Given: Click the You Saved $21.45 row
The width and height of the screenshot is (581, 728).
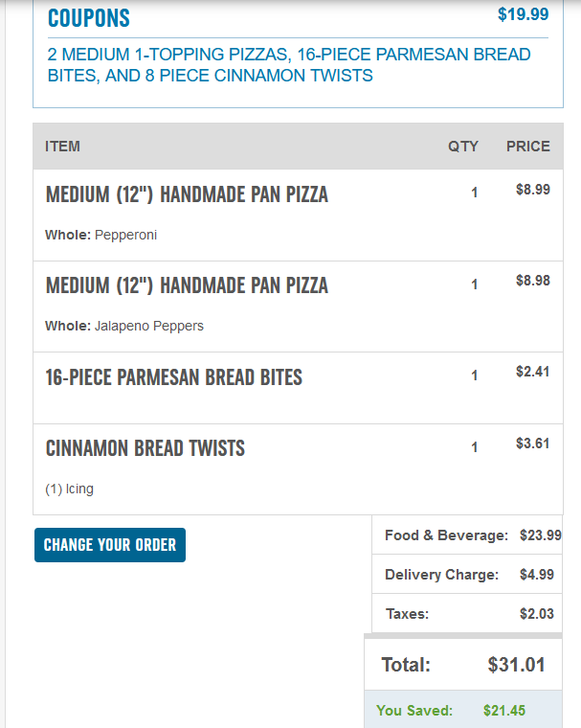Looking at the screenshot, I should 463,711.
